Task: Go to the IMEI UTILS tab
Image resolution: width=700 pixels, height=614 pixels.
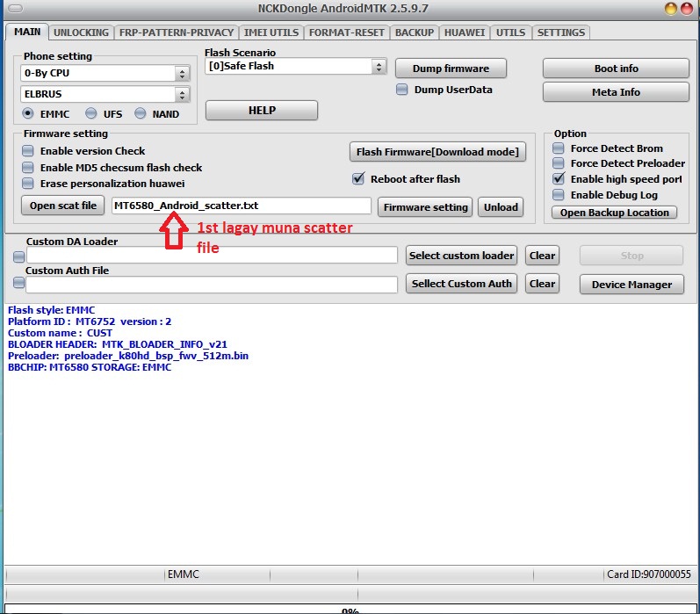Action: click(271, 33)
